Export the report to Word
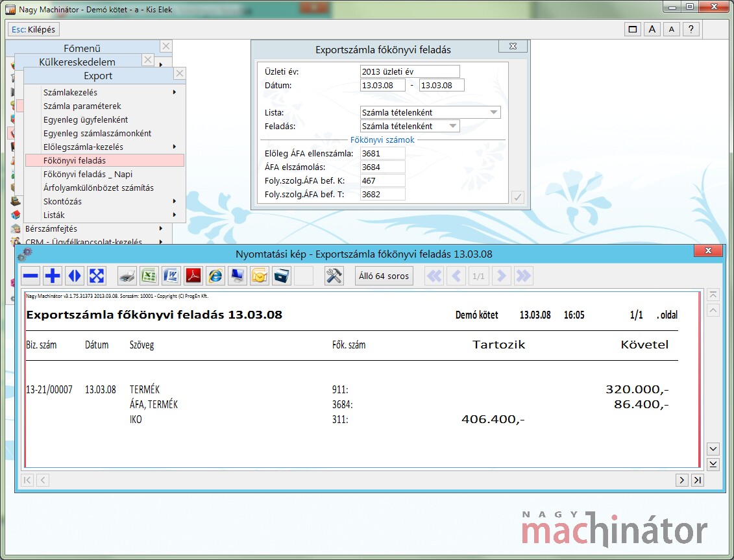The height and width of the screenshot is (560, 734). (172, 276)
